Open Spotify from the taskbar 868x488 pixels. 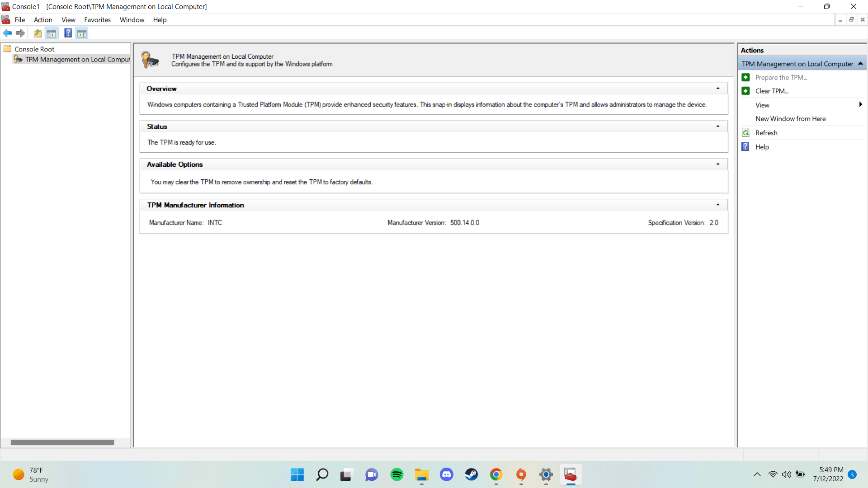tap(396, 474)
